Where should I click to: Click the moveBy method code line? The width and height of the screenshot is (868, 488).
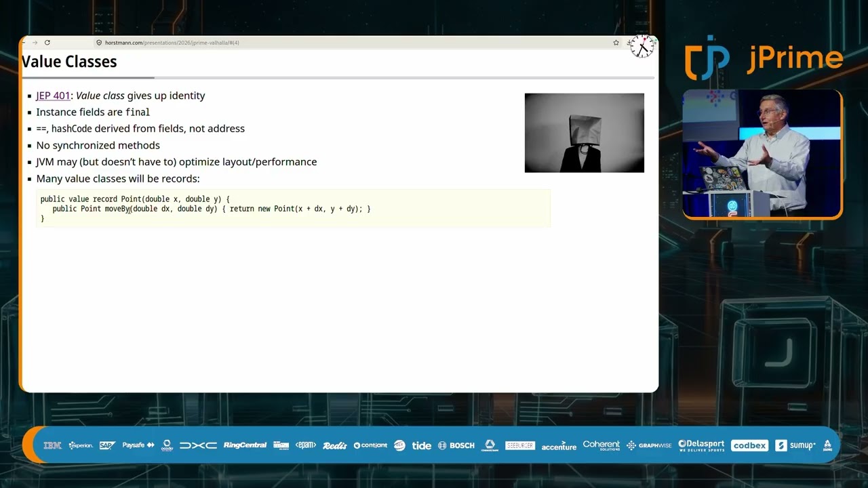[x=212, y=209]
